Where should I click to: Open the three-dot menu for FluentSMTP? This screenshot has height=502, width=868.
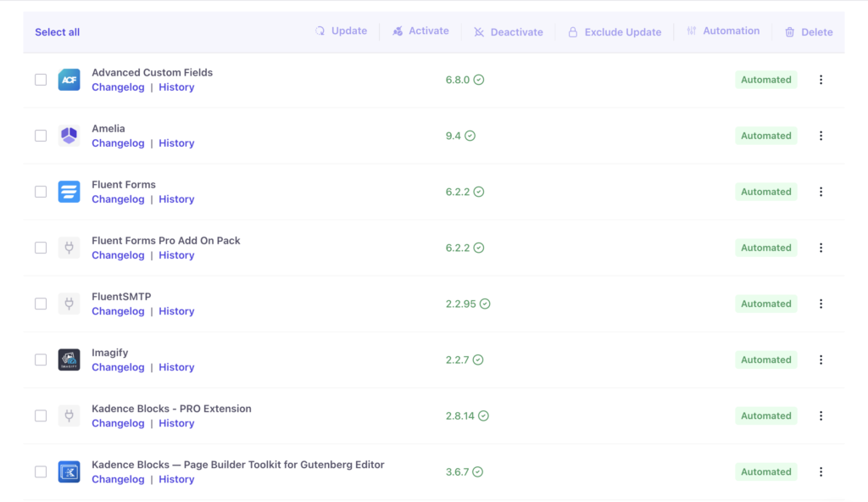point(821,304)
